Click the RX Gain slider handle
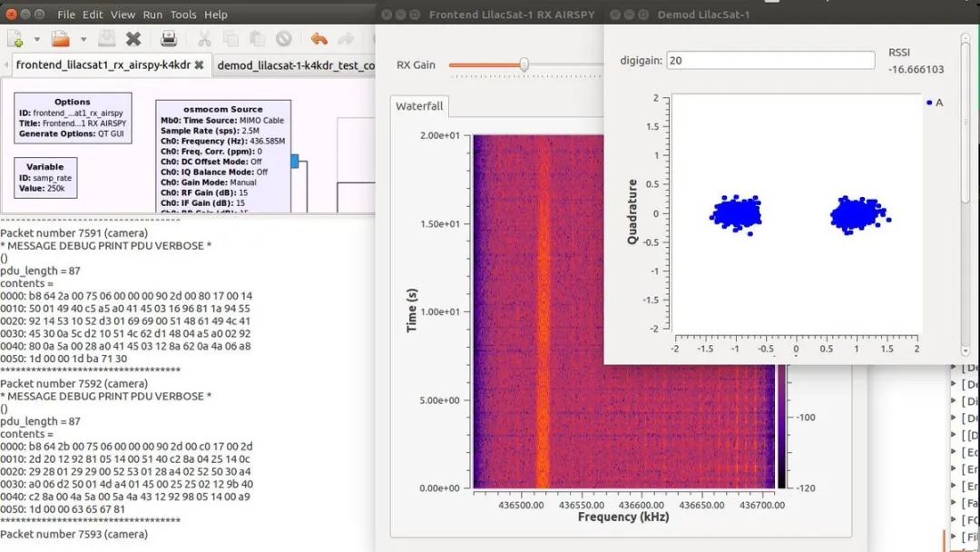 (524, 64)
